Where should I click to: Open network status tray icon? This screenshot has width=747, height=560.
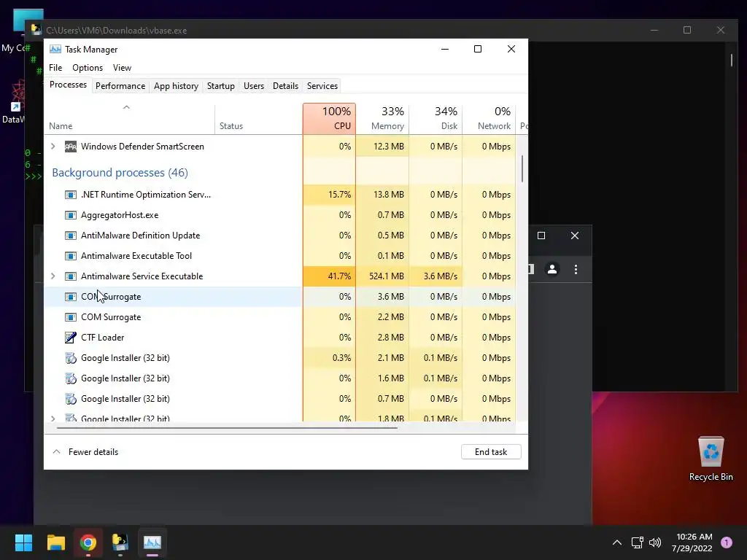click(637, 542)
